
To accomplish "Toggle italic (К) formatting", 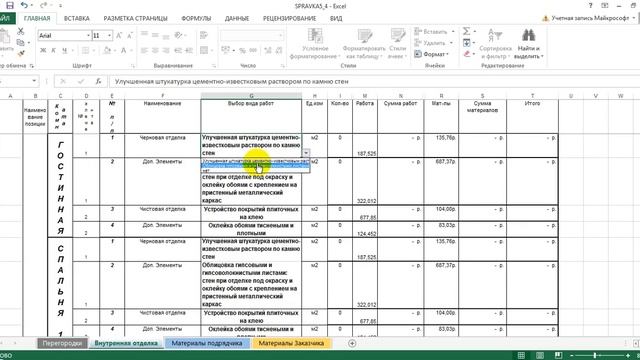I will pyautogui.click(x=53, y=51).
